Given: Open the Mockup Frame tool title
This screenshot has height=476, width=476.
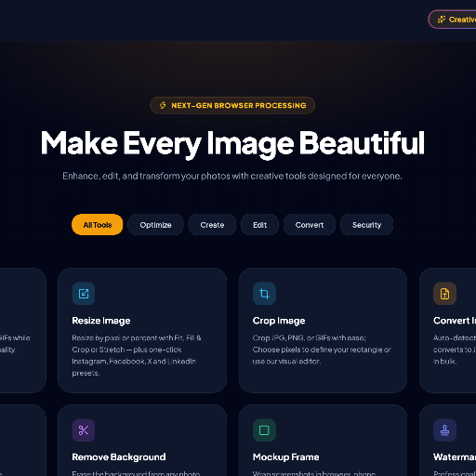Looking at the screenshot, I should point(285,457).
